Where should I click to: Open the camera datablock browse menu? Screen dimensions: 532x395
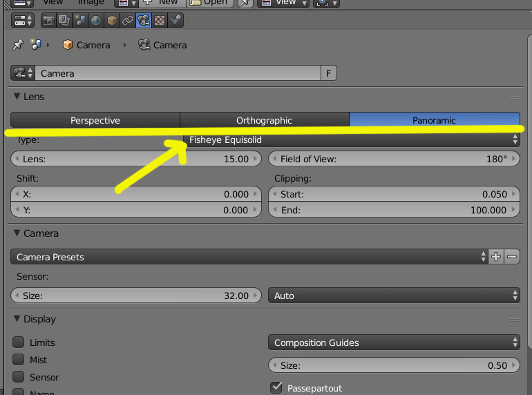click(23, 73)
